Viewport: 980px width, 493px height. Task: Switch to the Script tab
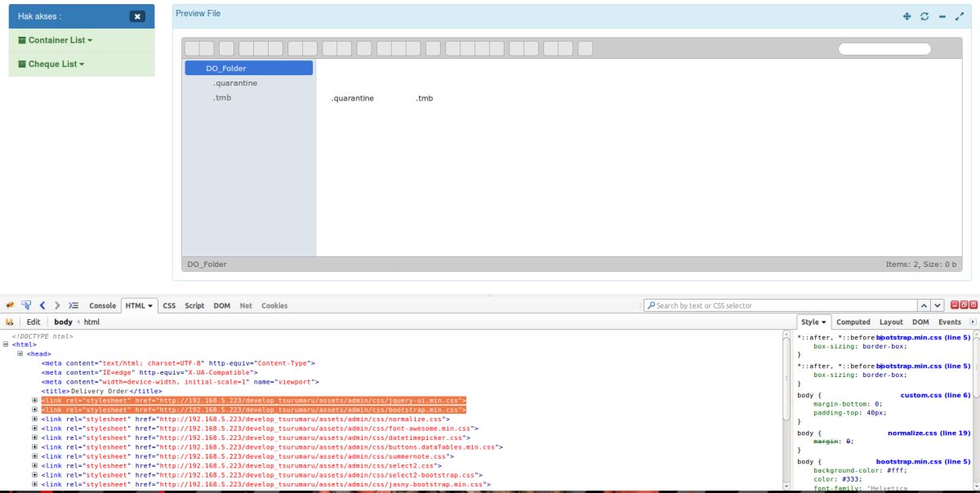coord(194,305)
